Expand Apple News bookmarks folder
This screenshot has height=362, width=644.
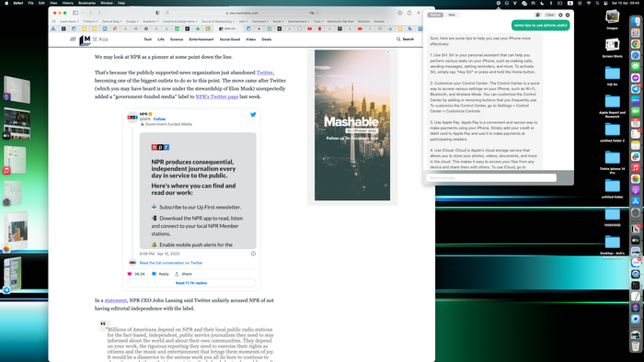[x=69, y=21]
